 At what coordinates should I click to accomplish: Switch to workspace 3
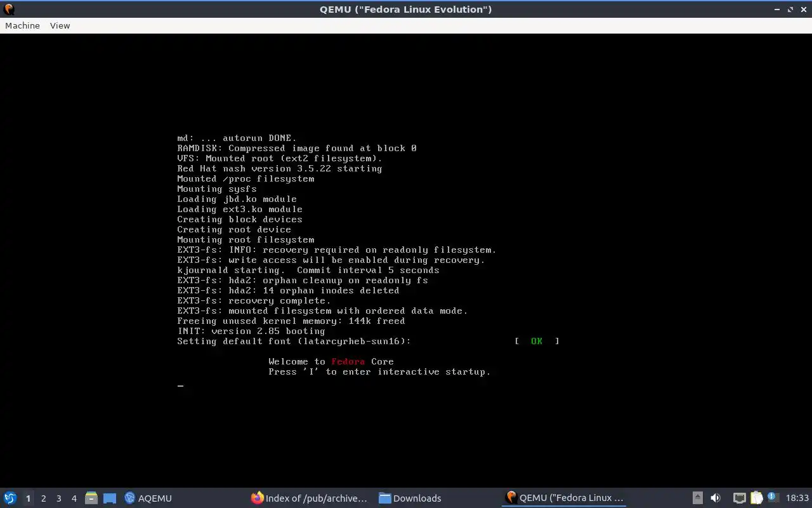pyautogui.click(x=58, y=498)
